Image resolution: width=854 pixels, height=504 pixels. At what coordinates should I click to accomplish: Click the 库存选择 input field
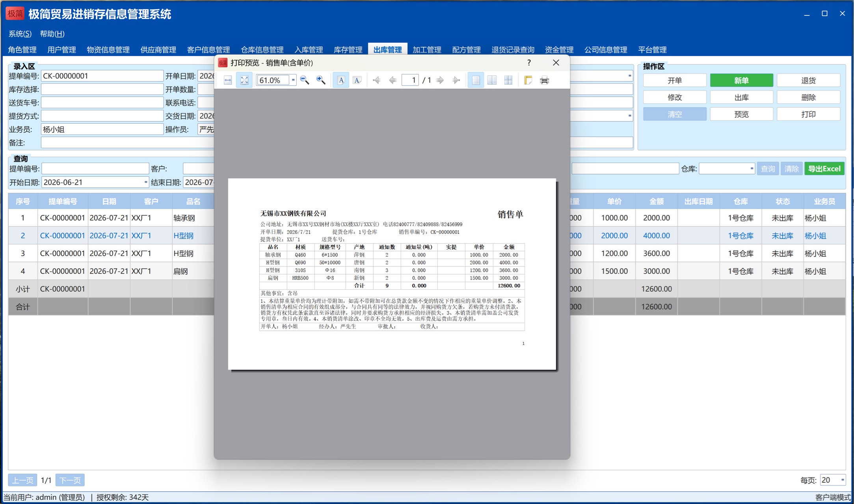(x=102, y=89)
